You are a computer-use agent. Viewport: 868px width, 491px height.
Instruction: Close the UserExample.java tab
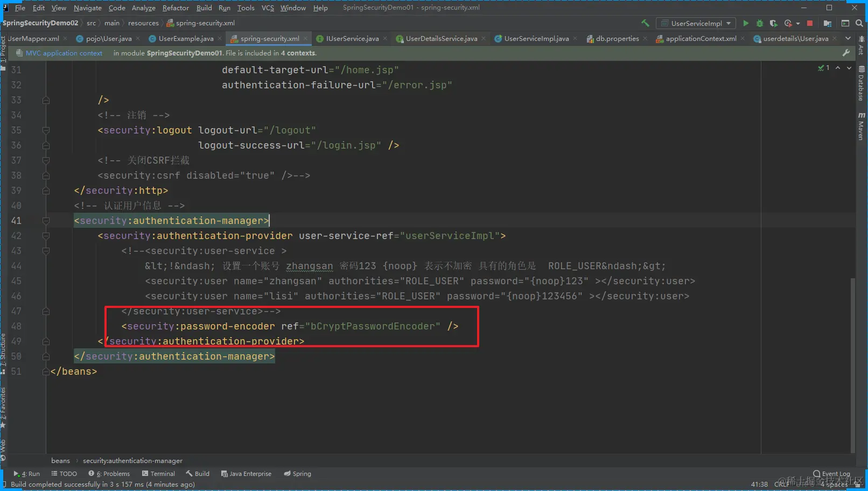pyautogui.click(x=220, y=38)
